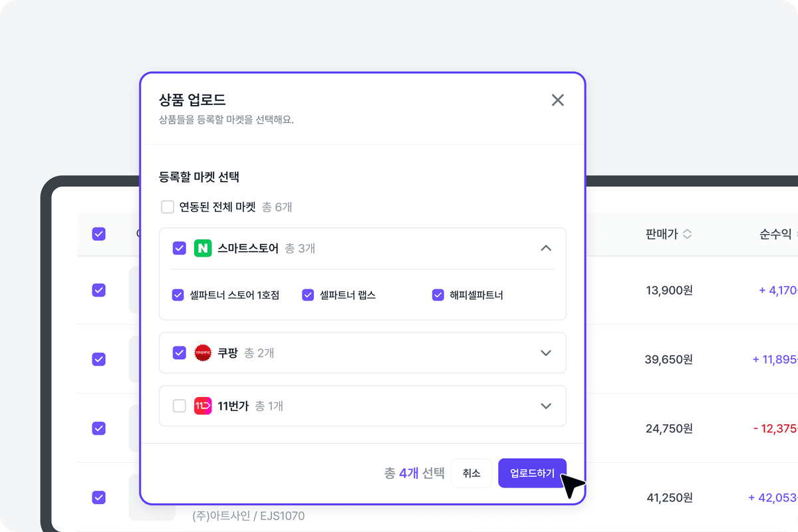Viewport: 798px width, 532px height.
Task: Click the 13,900원 price cell
Action: point(669,291)
